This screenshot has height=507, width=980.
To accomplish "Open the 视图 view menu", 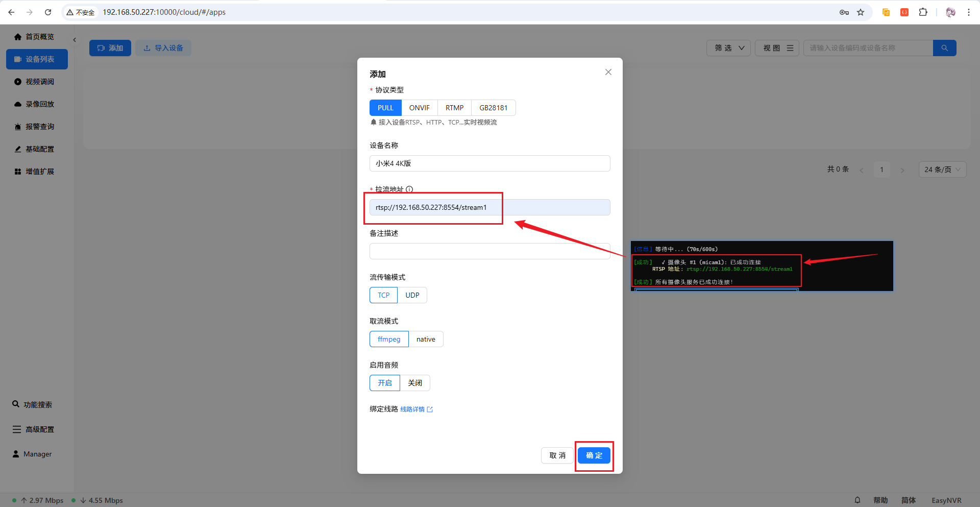I will pyautogui.click(x=777, y=48).
